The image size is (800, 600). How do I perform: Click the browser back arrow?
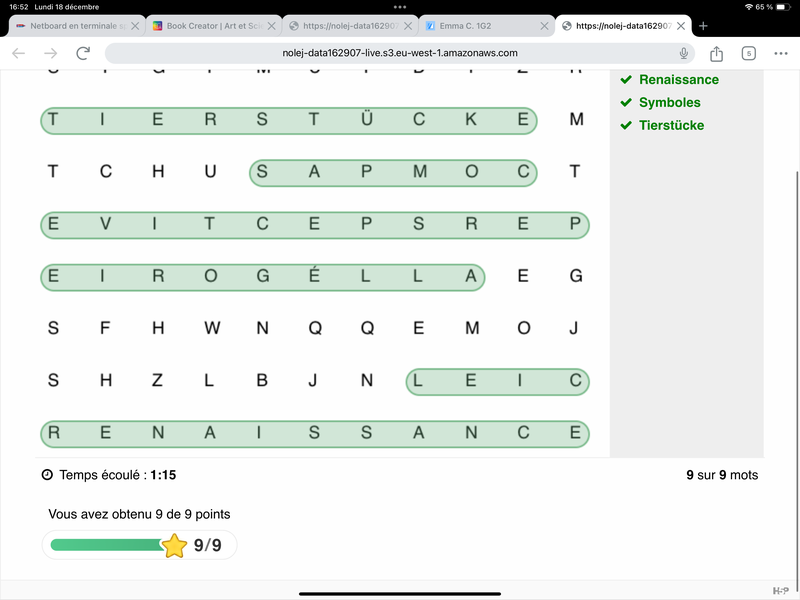[19, 53]
